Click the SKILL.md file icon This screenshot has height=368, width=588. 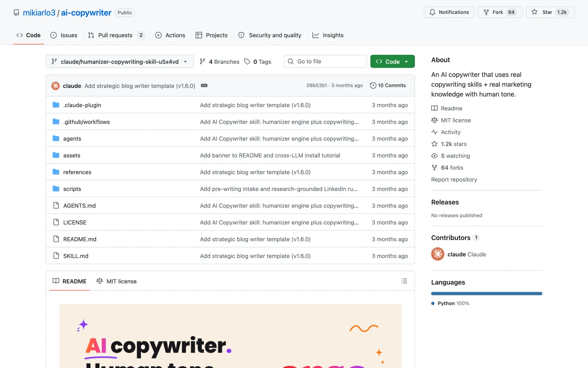[x=56, y=256]
